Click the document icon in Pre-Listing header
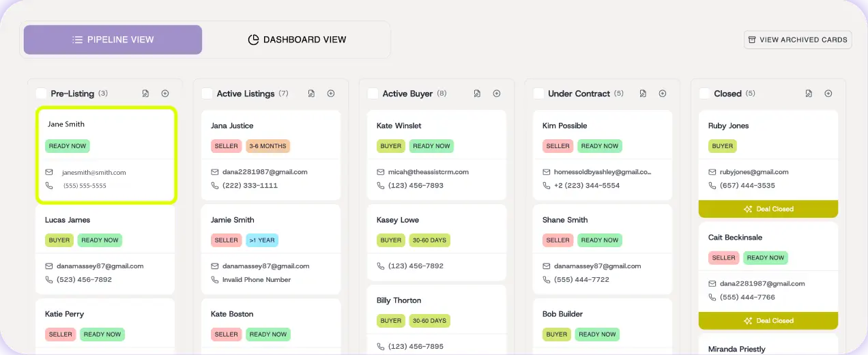This screenshot has height=355, width=868. click(145, 94)
